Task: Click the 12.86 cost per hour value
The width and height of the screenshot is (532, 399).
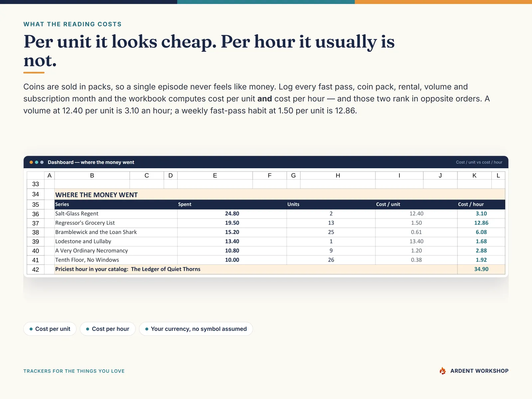Action: (481, 223)
